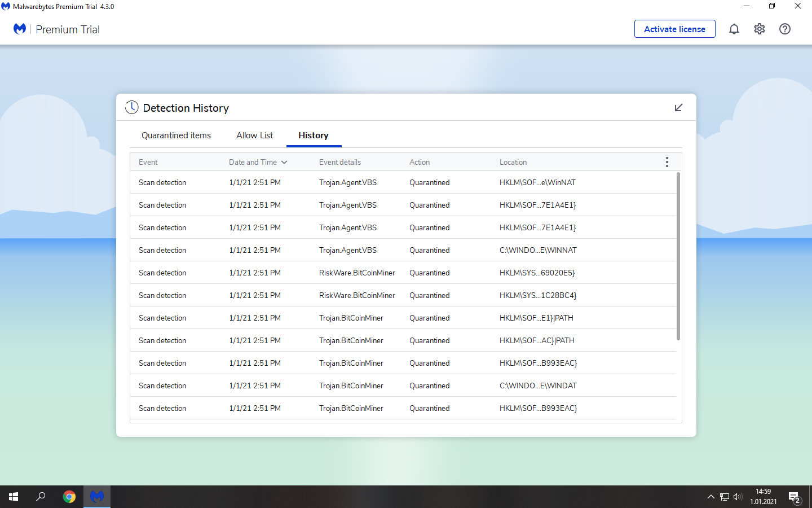Click Trojan.BitCoinMiner in the AC}|PATH row

point(351,340)
